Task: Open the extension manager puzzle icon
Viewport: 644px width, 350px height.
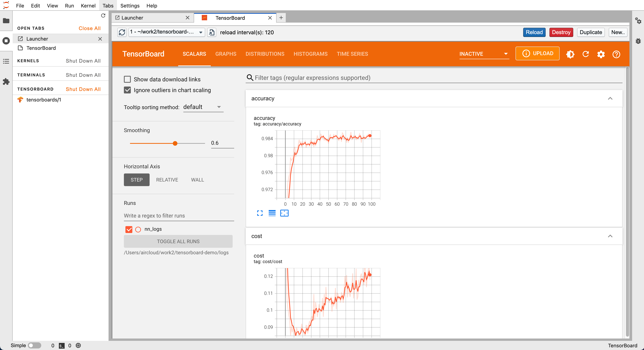Action: click(x=6, y=81)
